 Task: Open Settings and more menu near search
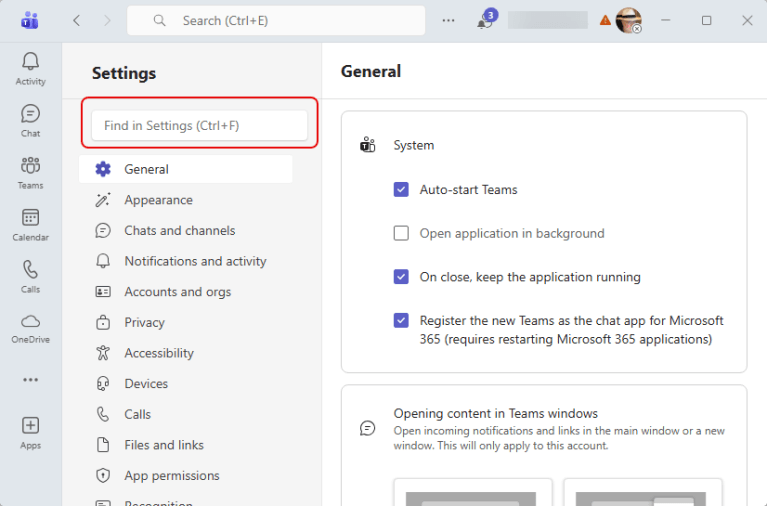448,20
